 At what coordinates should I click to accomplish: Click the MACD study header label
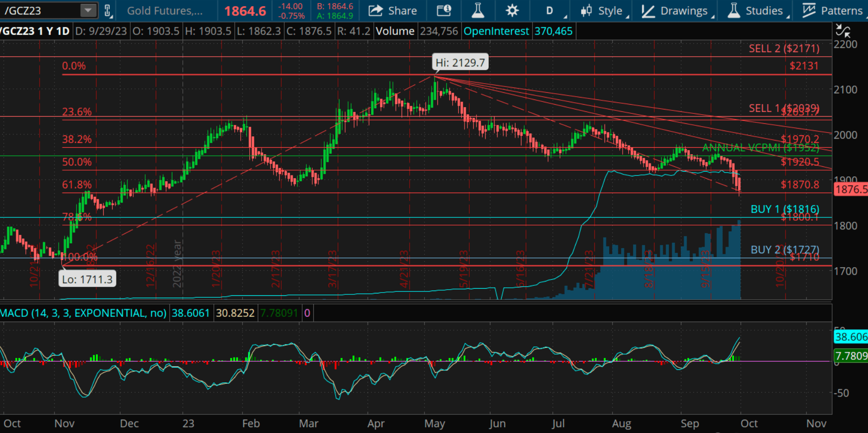tap(83, 313)
